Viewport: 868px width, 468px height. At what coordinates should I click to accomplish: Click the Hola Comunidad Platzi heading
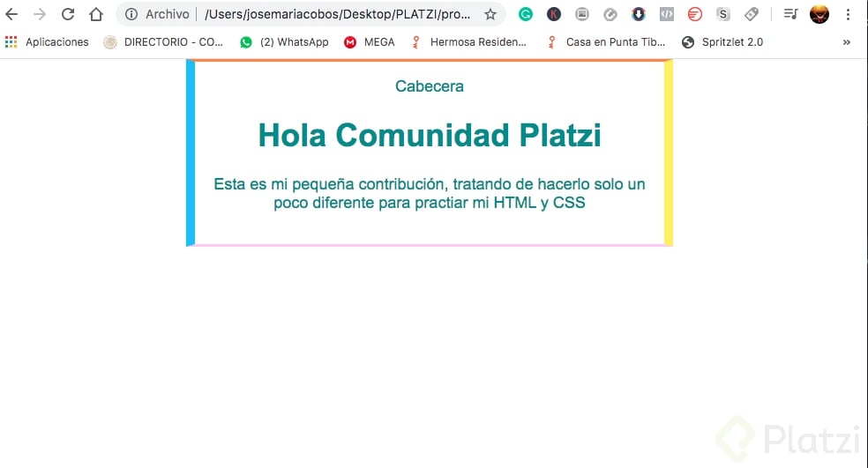[430, 135]
